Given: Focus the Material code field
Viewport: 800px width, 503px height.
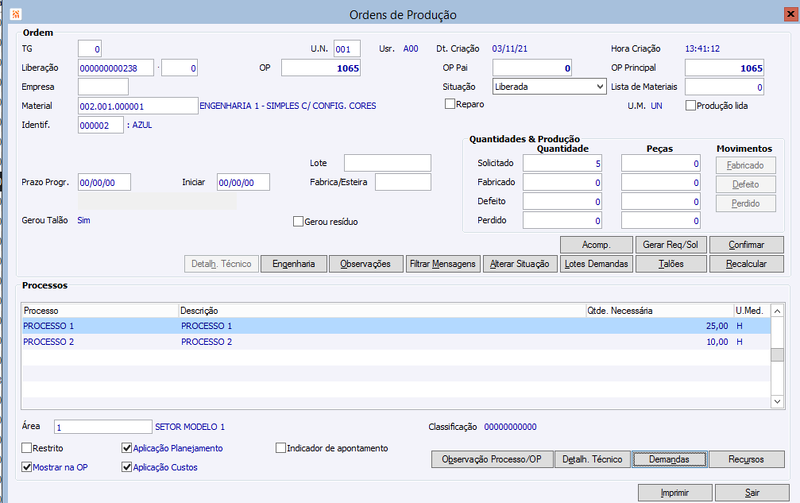Looking at the screenshot, I should (x=138, y=106).
